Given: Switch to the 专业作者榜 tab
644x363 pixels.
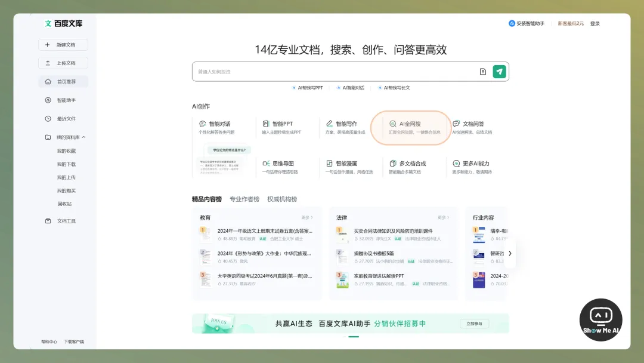Looking at the screenshot, I should pyautogui.click(x=244, y=199).
